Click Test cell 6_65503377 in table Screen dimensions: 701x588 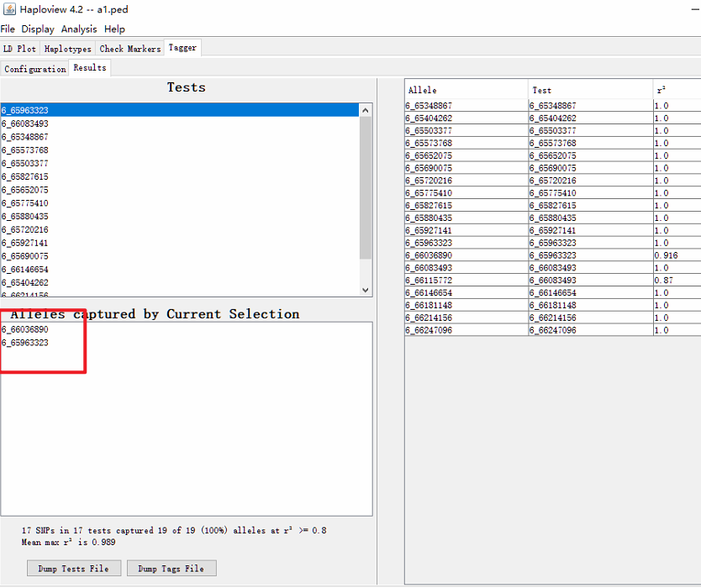[x=590, y=130]
